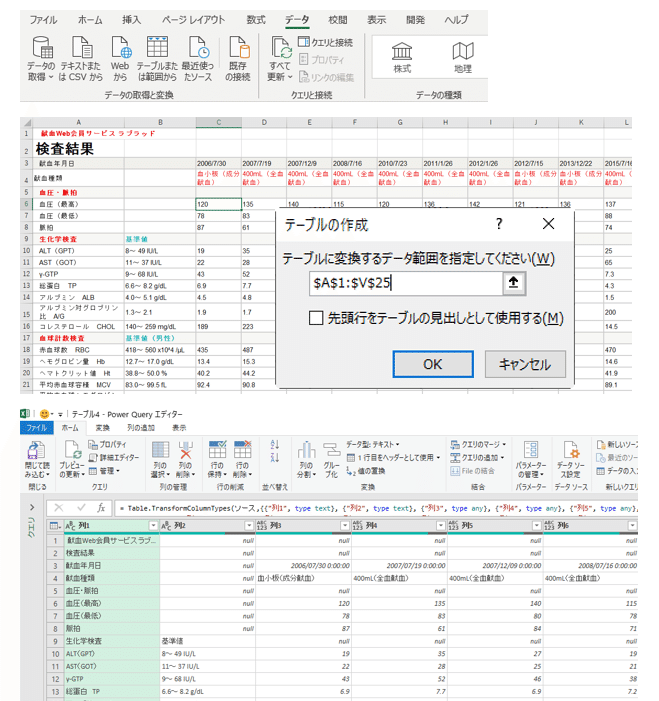
Task: Click 列6 column header in Power Query
Action: tap(590, 526)
